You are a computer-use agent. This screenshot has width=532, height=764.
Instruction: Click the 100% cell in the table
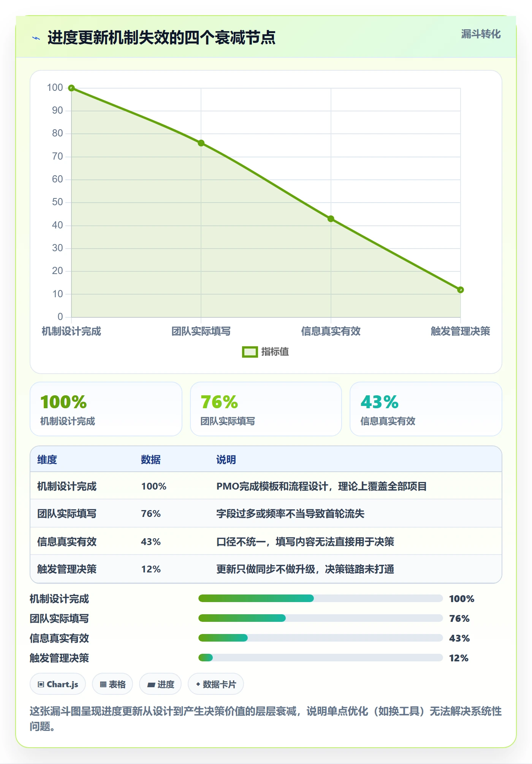pyautogui.click(x=154, y=487)
